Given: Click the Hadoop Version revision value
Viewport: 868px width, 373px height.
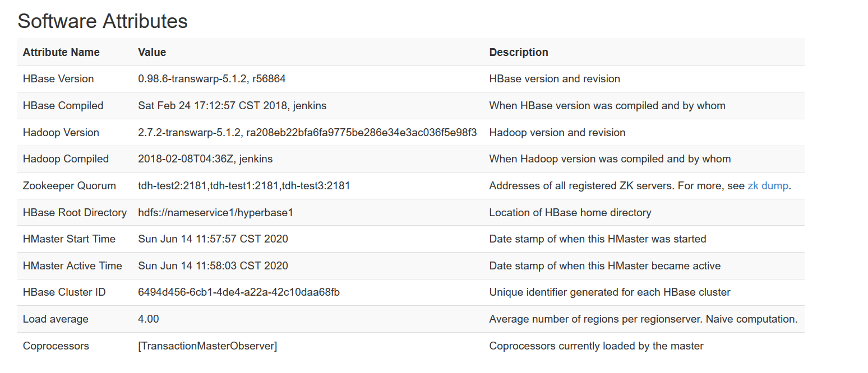Looking at the screenshot, I should click(x=307, y=133).
